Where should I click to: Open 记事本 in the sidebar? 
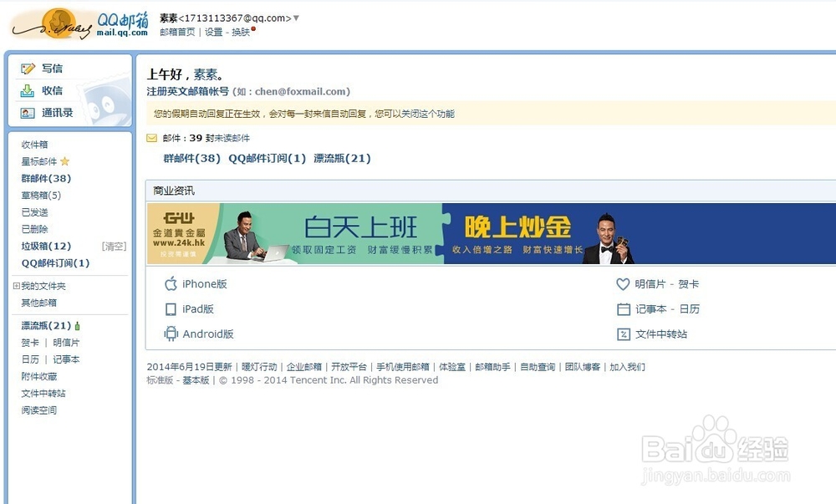click(66, 359)
